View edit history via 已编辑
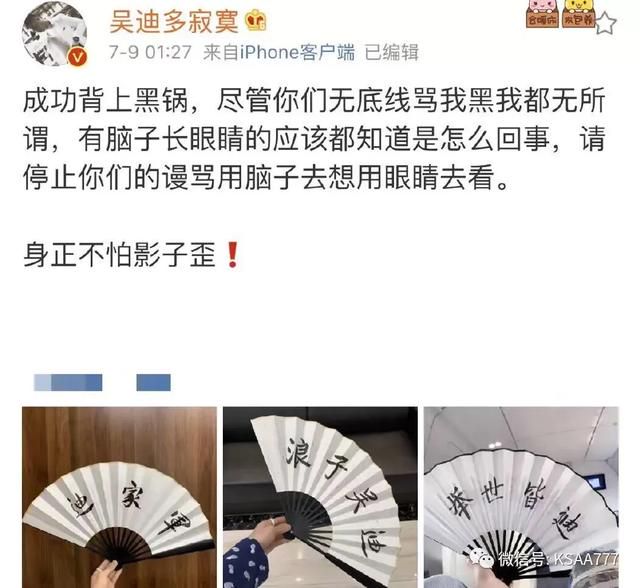This screenshot has width=640, height=588. pos(391,52)
